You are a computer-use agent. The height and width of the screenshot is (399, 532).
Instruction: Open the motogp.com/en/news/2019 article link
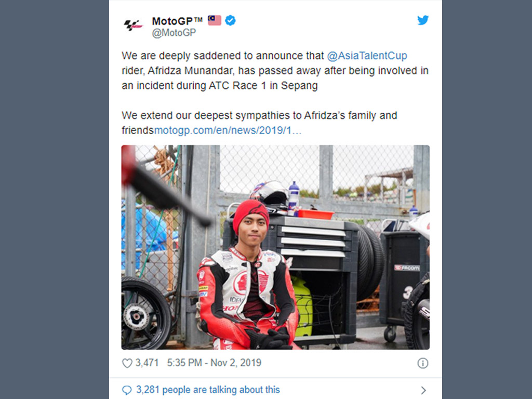[228, 130]
